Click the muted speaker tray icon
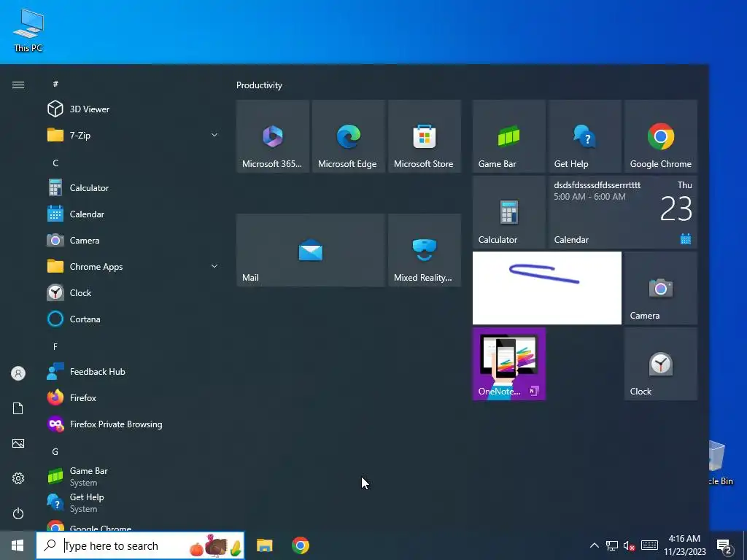Image resolution: width=747 pixels, height=560 pixels. (x=630, y=545)
